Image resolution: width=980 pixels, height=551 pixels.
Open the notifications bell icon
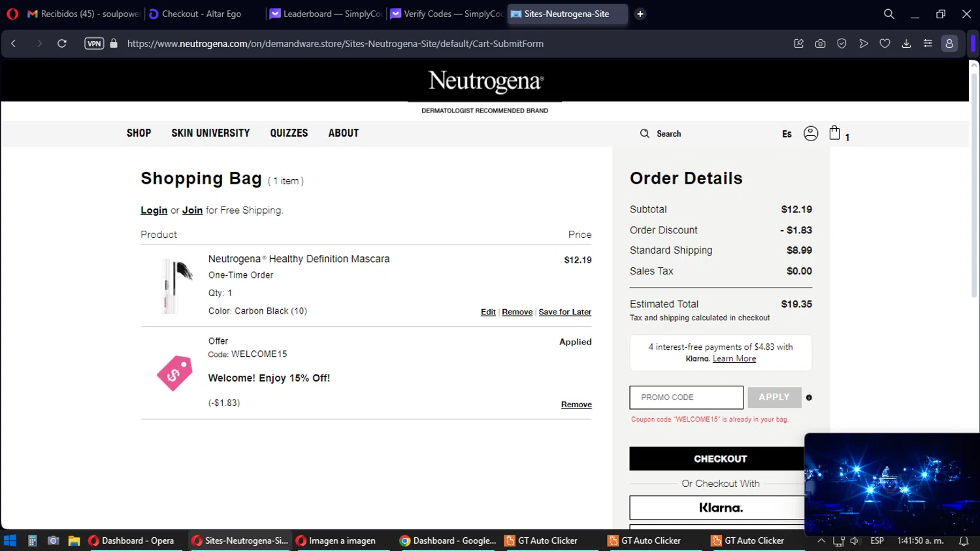964,541
